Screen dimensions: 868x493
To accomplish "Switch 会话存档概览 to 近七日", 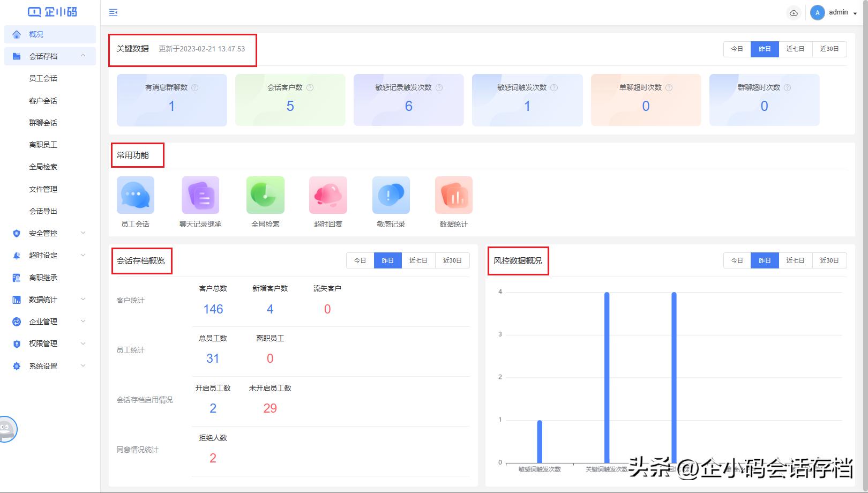I will 418,260.
